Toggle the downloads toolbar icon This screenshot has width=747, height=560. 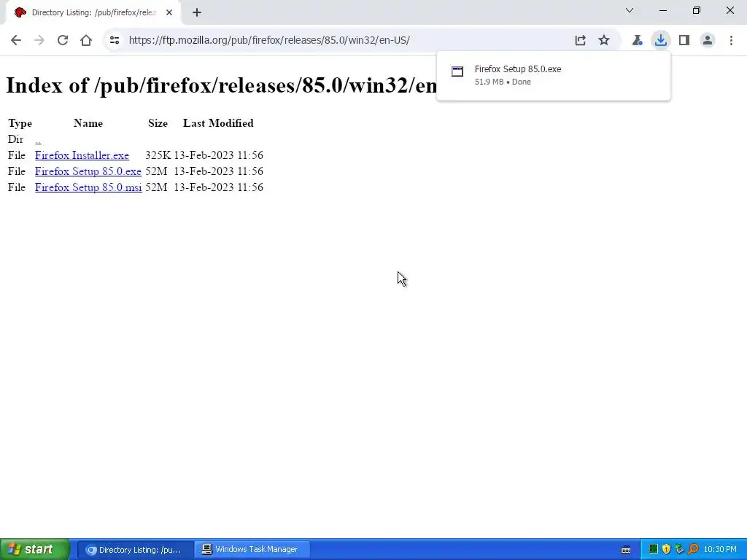660,40
